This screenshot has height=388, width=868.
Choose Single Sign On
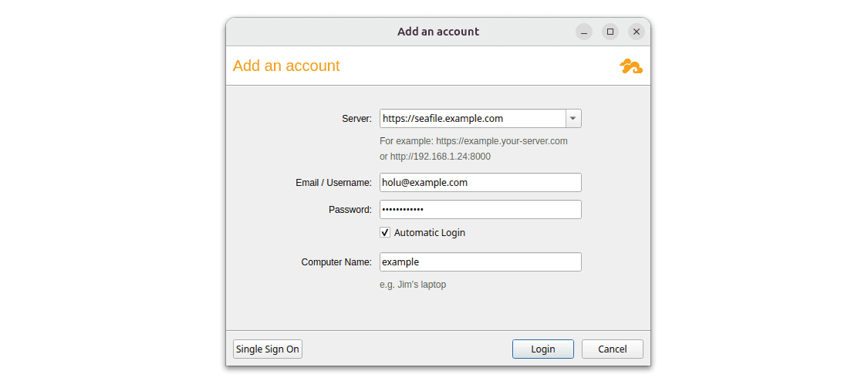coord(268,349)
